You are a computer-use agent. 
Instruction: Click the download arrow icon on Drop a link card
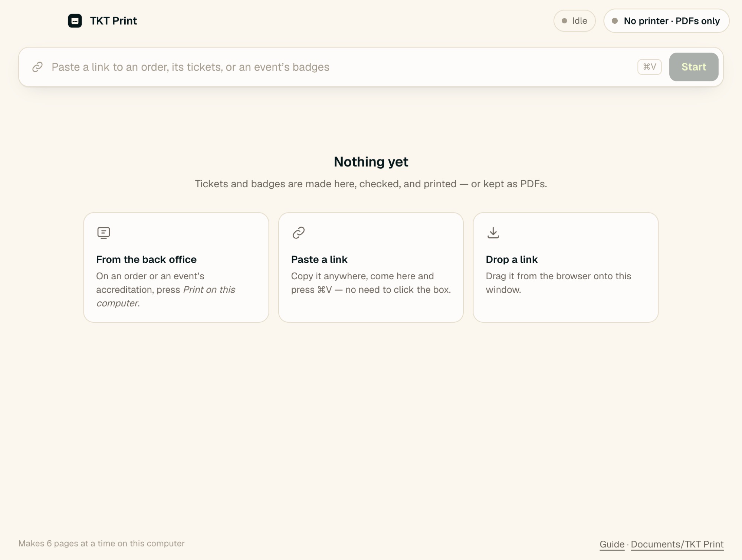point(493,233)
